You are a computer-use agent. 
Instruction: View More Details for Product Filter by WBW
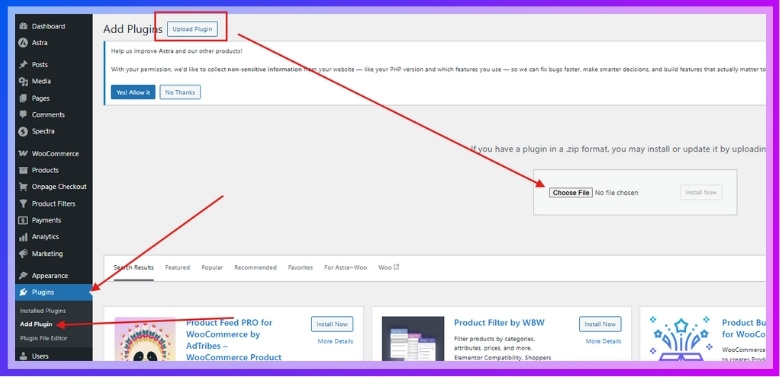click(603, 342)
